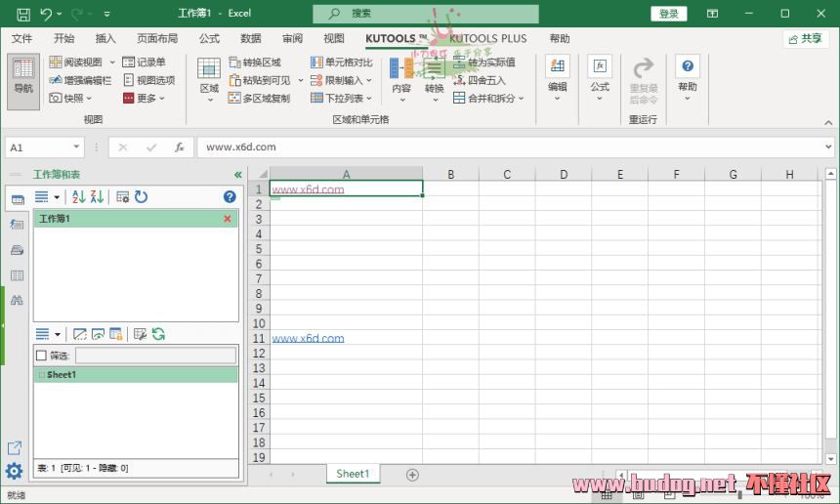Open the KUTOOLS PLUS tab
Image resolution: width=840 pixels, height=504 pixels.
click(x=488, y=38)
